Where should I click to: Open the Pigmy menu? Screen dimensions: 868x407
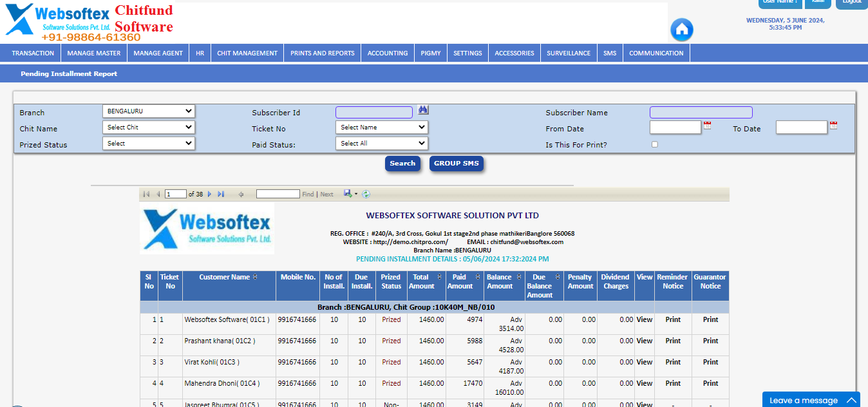(431, 53)
